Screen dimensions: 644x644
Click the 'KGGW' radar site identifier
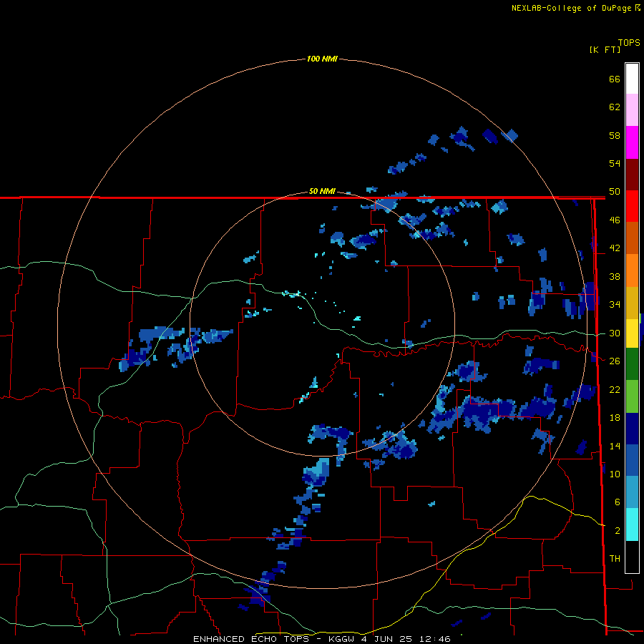pyautogui.click(x=343, y=639)
